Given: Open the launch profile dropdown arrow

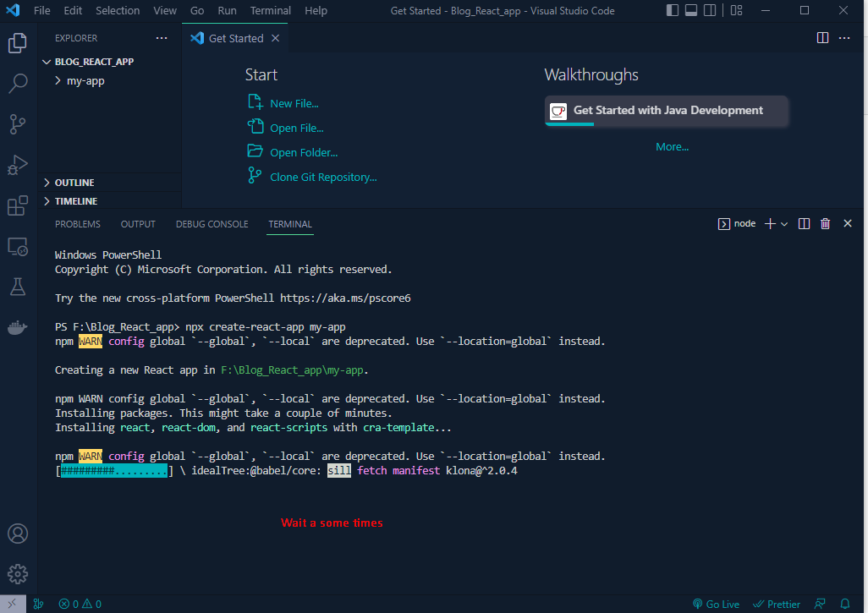Looking at the screenshot, I should [784, 224].
